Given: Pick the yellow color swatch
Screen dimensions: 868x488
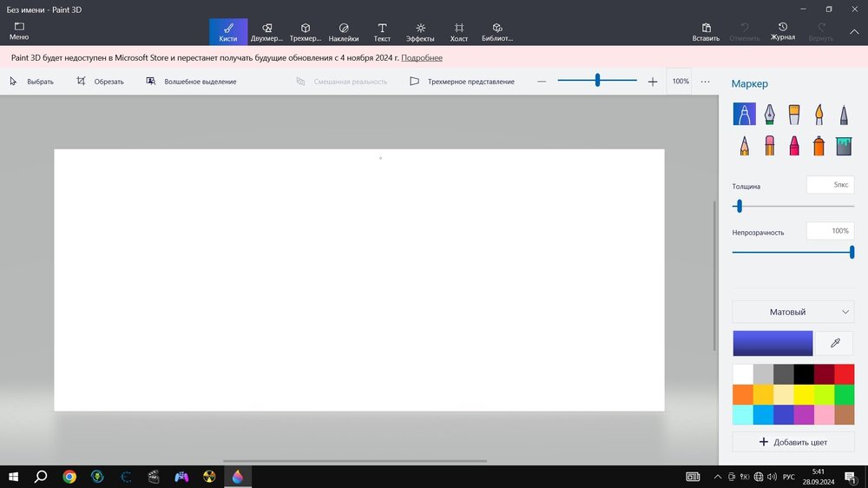Looking at the screenshot, I should pos(803,394).
